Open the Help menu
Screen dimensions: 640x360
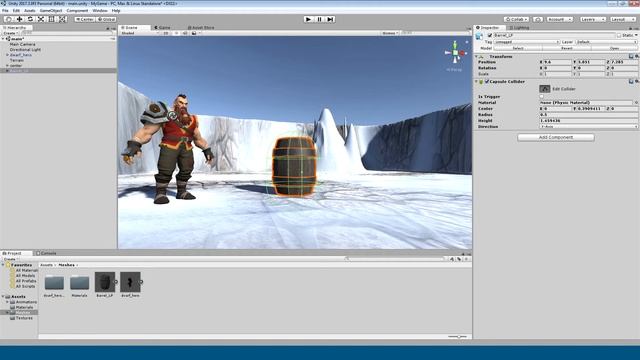coord(116,11)
